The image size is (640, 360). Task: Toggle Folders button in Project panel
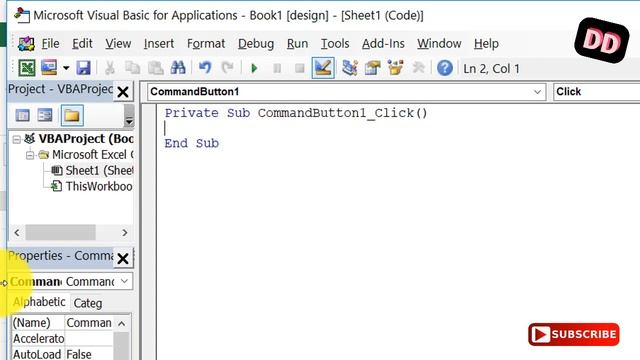[x=72, y=116]
